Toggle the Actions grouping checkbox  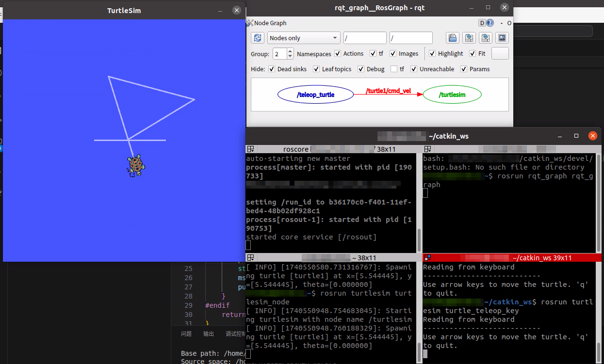click(338, 54)
